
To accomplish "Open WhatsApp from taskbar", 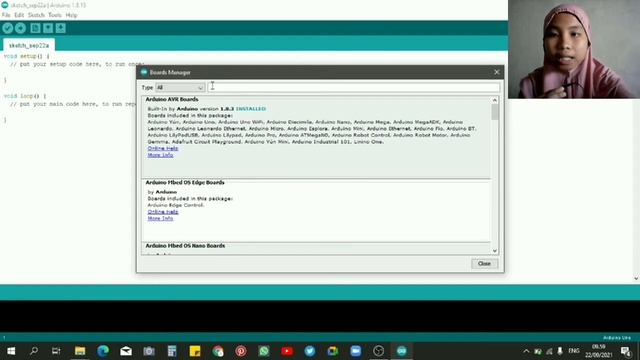I will click(x=264, y=351).
